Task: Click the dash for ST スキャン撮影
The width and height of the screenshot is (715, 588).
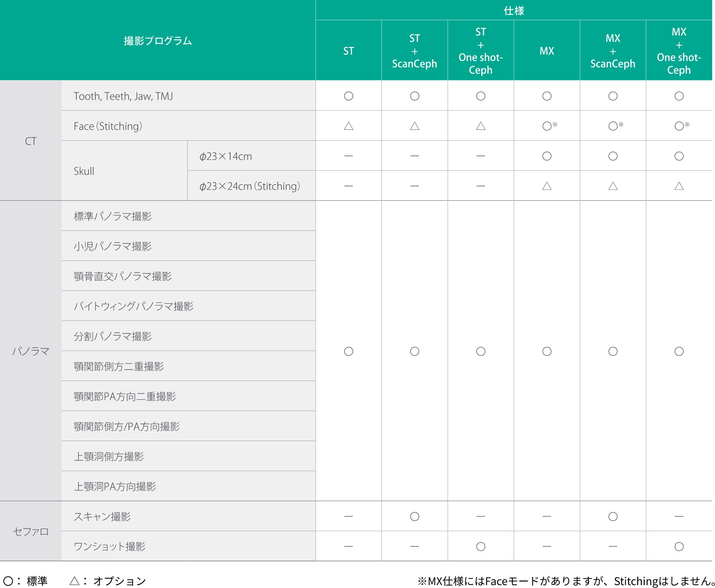Action: (348, 516)
